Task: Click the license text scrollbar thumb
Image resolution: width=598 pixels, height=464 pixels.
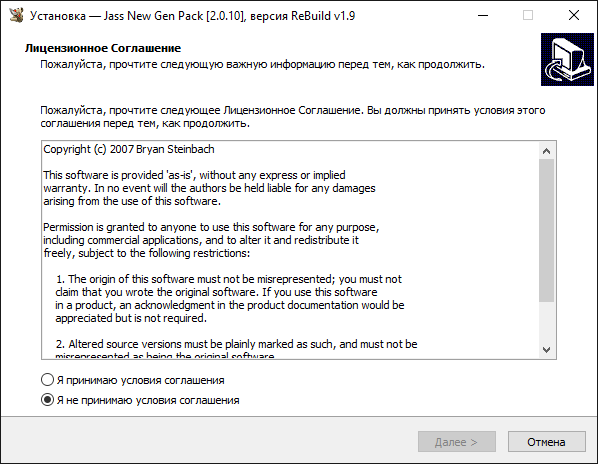Action: tap(546, 231)
